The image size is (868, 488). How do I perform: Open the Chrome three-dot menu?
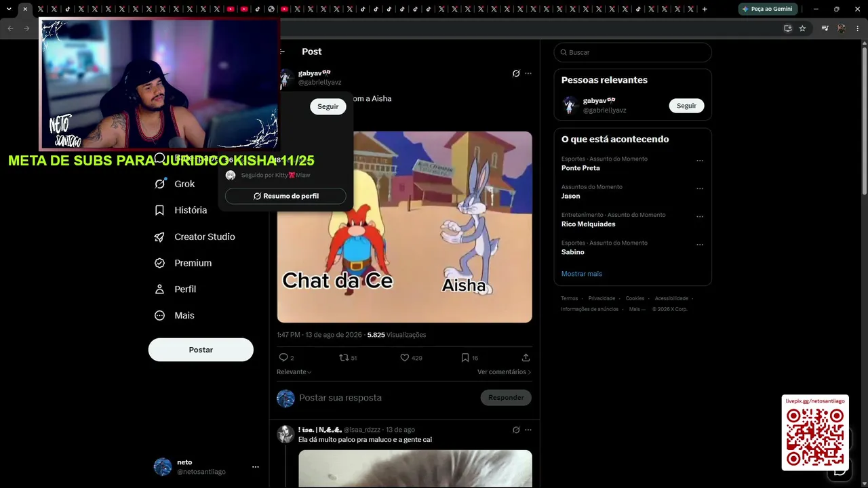[x=858, y=28]
